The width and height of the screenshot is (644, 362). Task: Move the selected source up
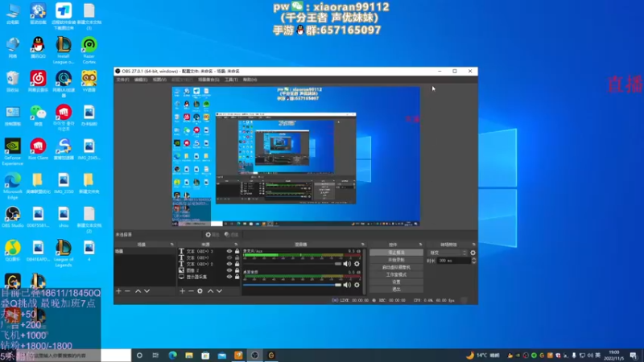click(x=210, y=291)
